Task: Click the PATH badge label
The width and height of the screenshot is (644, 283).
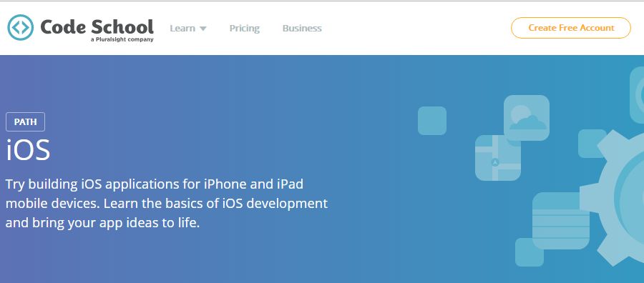Action: point(26,121)
